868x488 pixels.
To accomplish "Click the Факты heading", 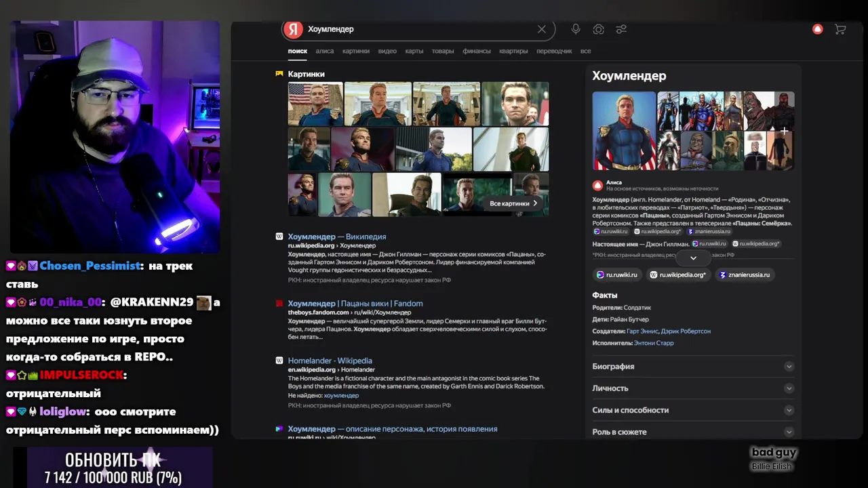I will point(605,296).
